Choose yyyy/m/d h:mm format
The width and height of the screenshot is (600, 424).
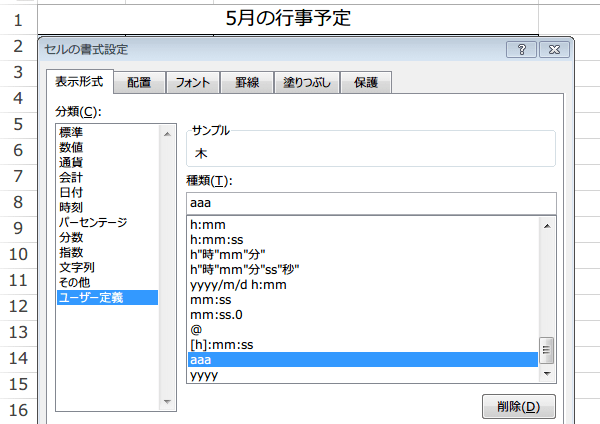click(363, 285)
